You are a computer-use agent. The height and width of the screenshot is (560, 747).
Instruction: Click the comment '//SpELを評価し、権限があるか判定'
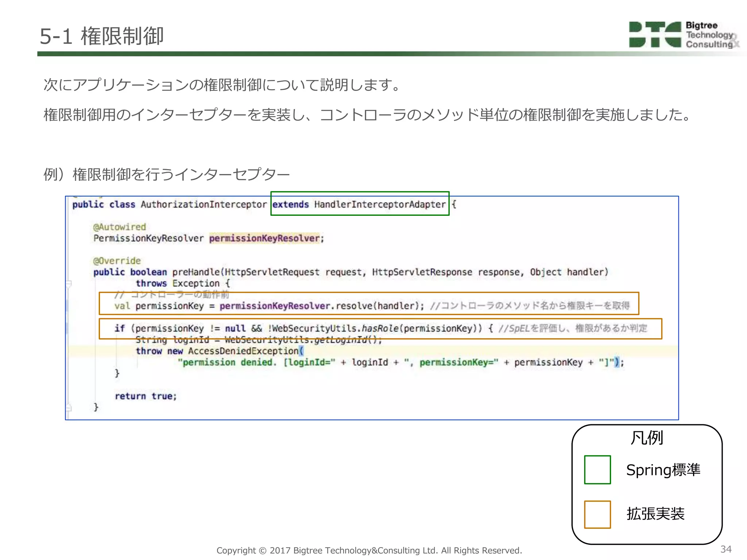pos(573,328)
